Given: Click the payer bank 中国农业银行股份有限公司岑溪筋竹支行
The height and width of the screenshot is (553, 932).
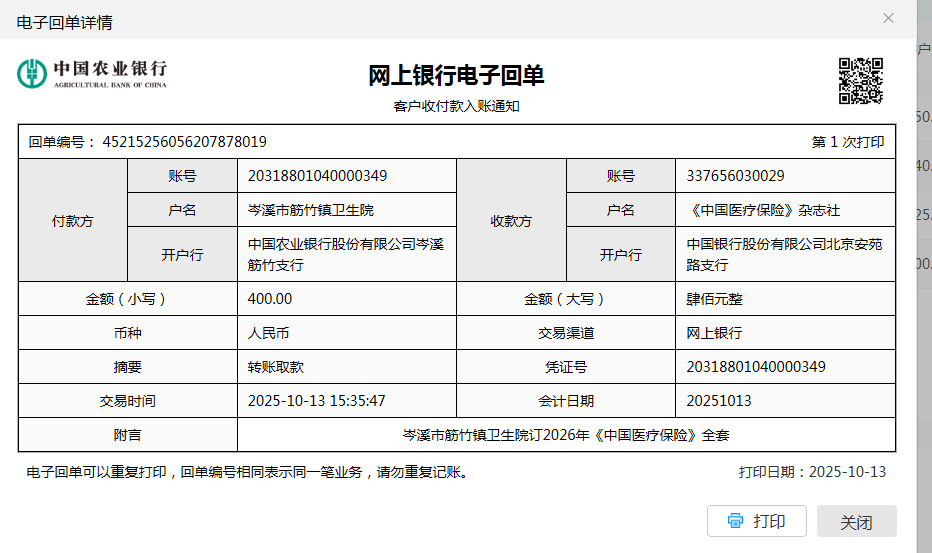Looking at the screenshot, I should click(x=345, y=254).
